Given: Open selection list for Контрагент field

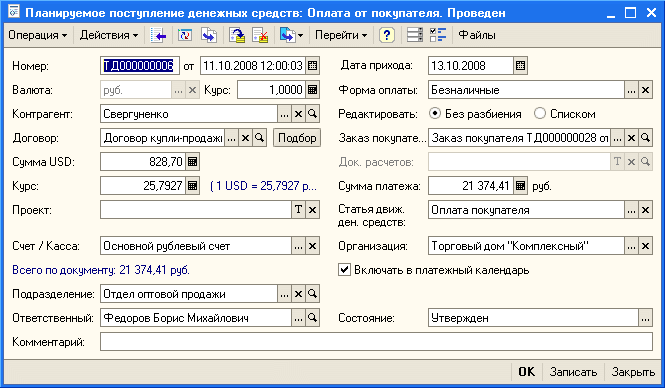Looking at the screenshot, I should tap(284, 114).
